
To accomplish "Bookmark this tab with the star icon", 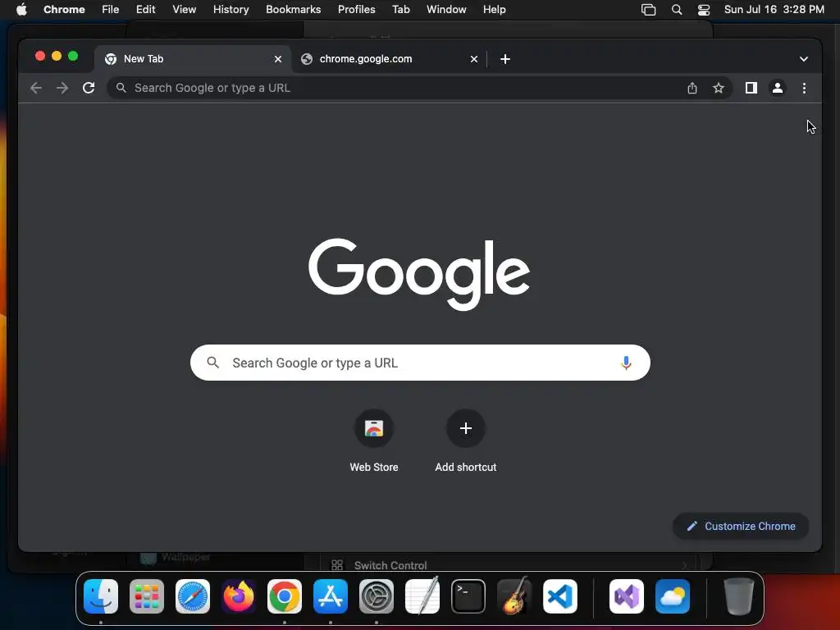I will pos(719,88).
